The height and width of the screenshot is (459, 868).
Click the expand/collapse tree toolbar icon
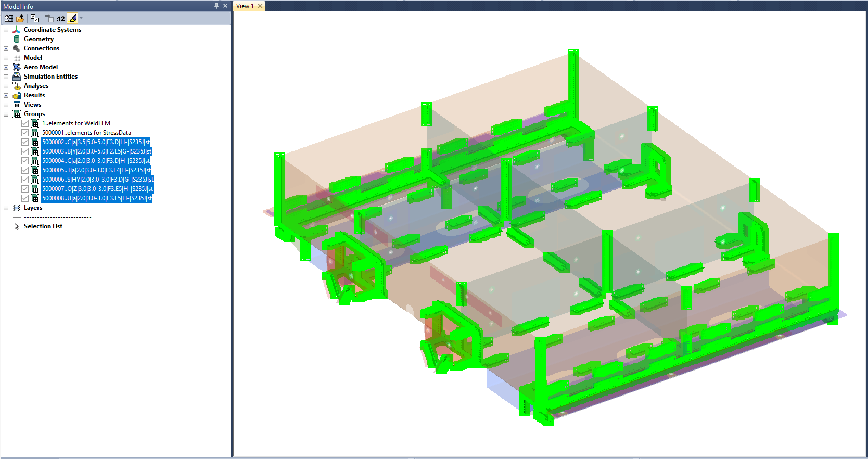[9, 18]
